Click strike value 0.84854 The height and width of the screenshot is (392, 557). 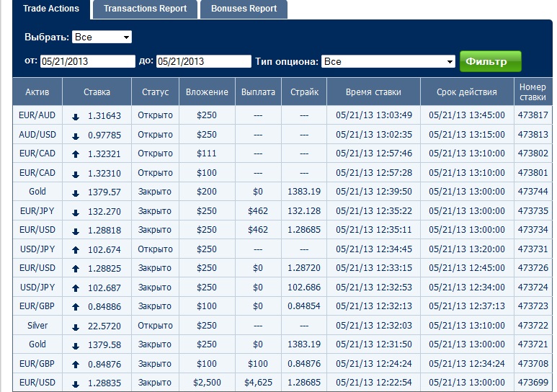304,306
